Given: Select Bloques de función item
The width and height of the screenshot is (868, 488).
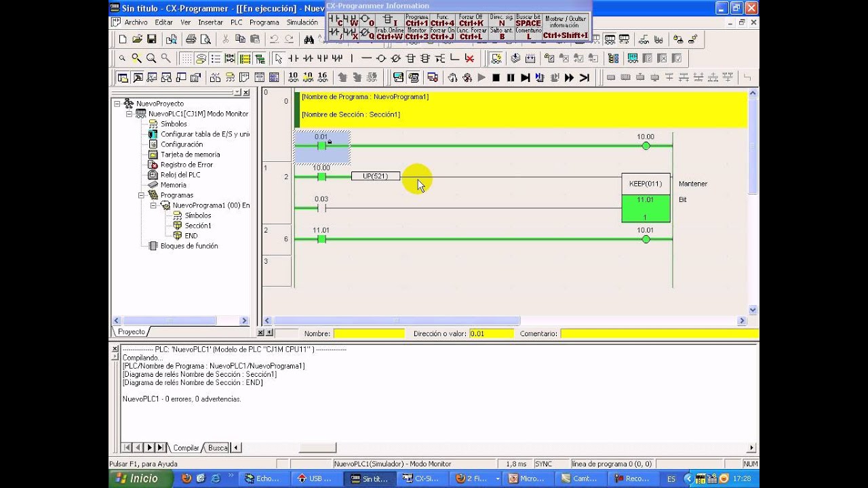Looking at the screenshot, I should (x=189, y=246).
